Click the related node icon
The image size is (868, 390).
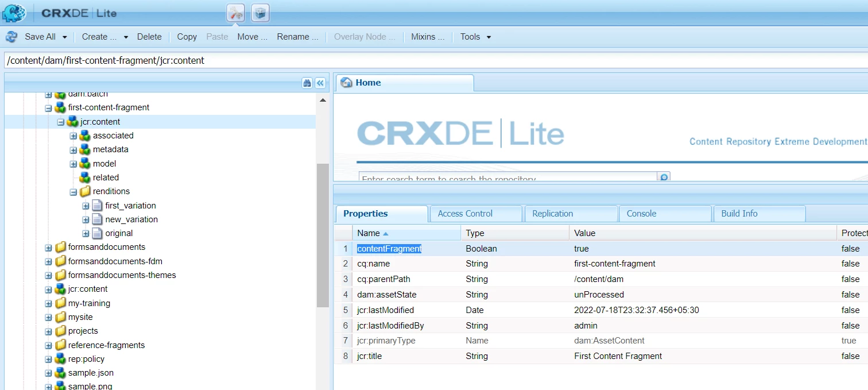coord(85,177)
